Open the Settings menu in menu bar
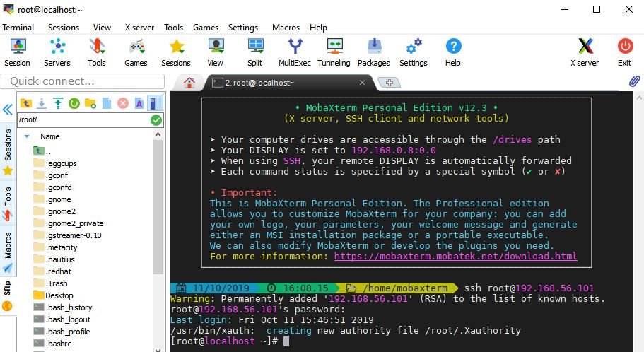 [243, 28]
